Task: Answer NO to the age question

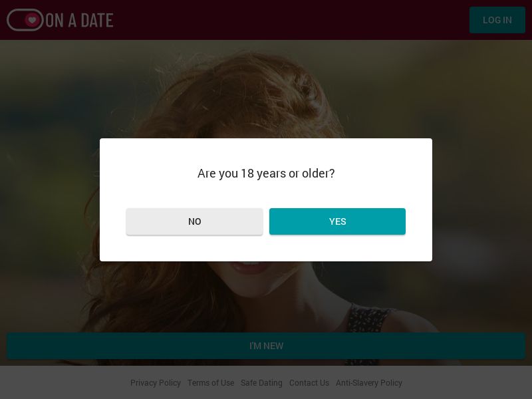Action: pos(194,221)
